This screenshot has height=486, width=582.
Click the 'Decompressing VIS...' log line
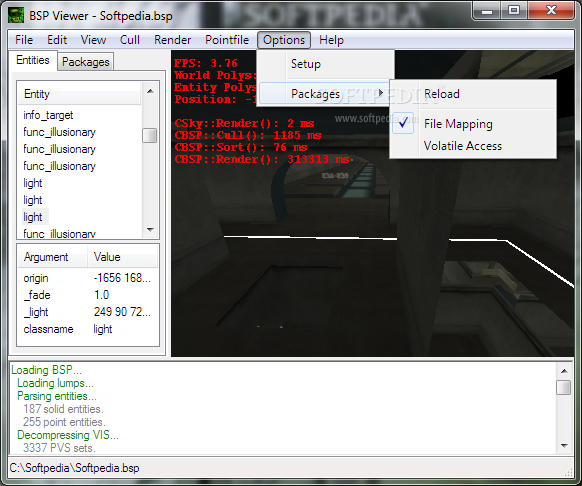(x=68, y=435)
